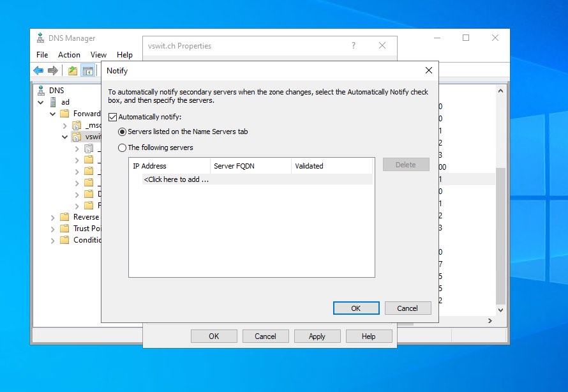
Task: Click the Forward arrow in DNS Manager toolbar
Action: coord(52,70)
